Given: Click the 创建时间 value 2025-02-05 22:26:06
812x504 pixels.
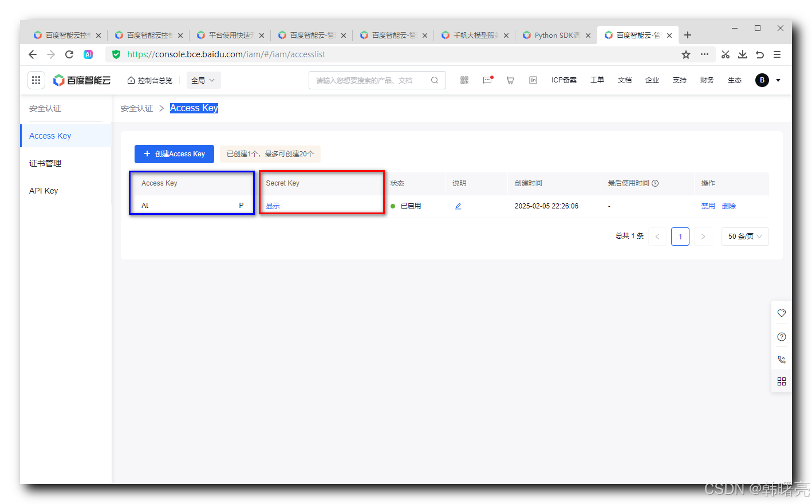Looking at the screenshot, I should (x=546, y=206).
